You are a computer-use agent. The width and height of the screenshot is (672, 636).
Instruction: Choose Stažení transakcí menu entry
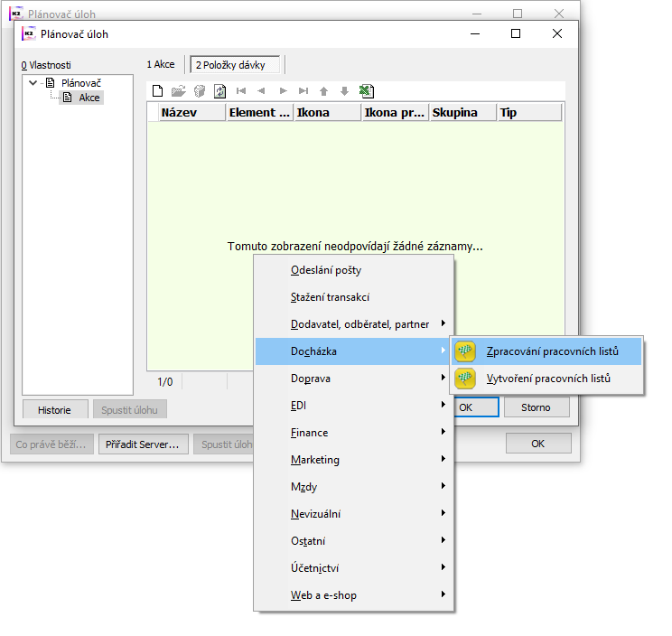tap(353, 297)
